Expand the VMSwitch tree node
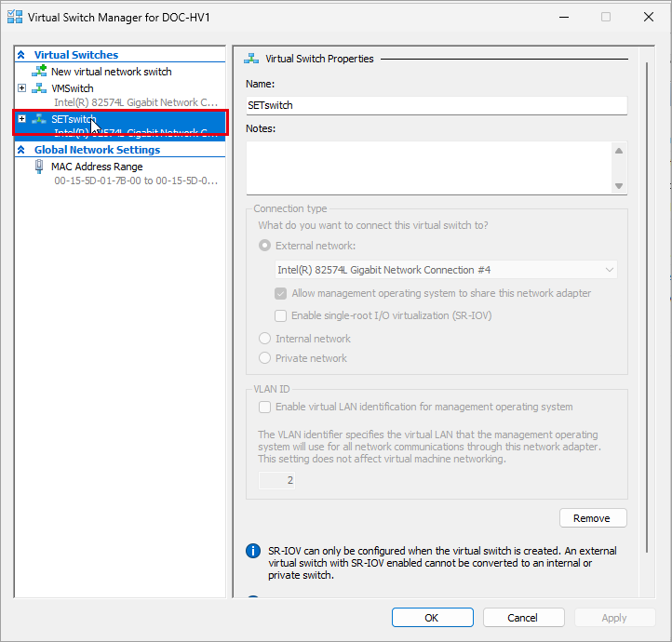Viewport: 672px width, 642px height. click(21, 88)
